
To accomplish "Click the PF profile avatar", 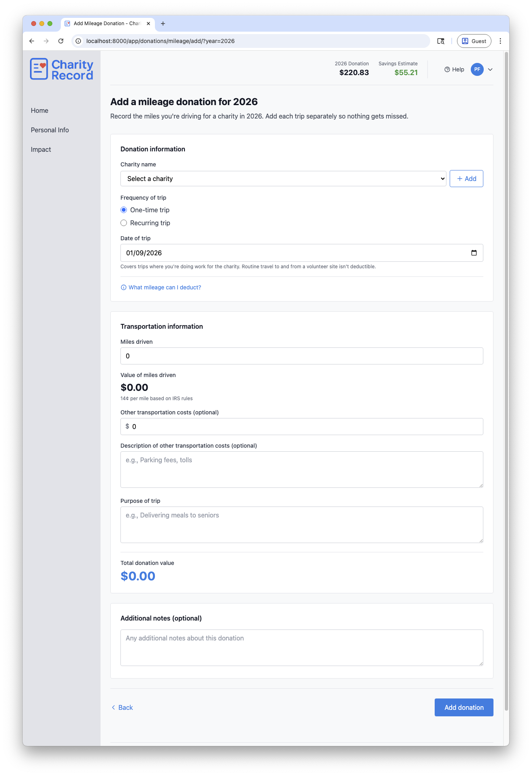I will (477, 69).
